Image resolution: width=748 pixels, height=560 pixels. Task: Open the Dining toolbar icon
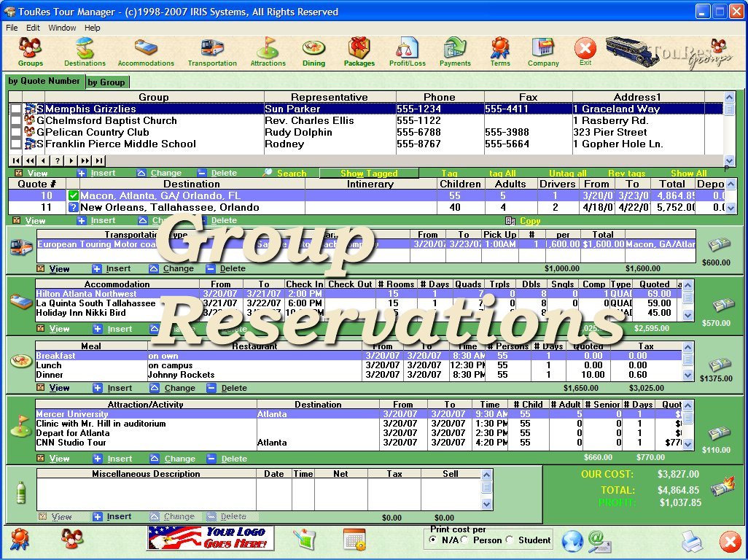click(x=313, y=52)
